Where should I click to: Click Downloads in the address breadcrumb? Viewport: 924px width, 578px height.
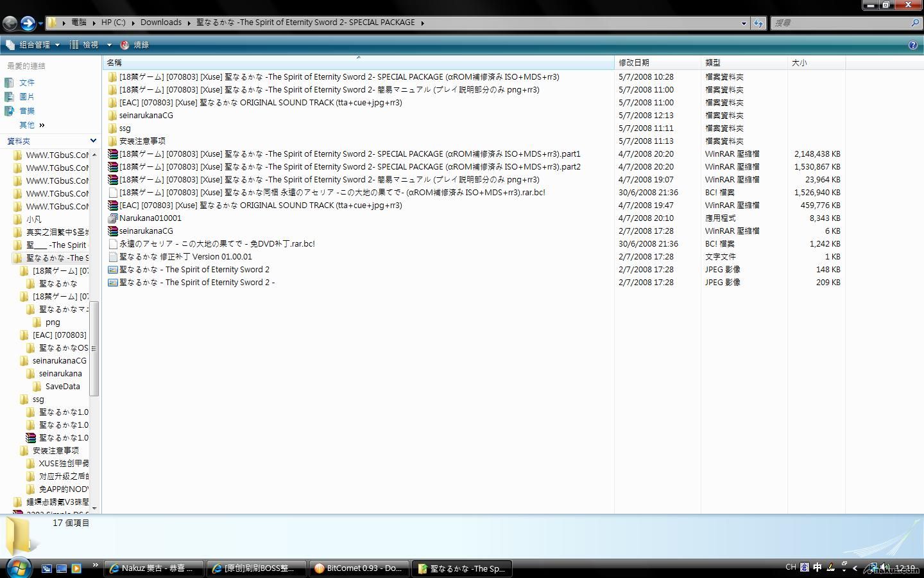[x=161, y=22]
